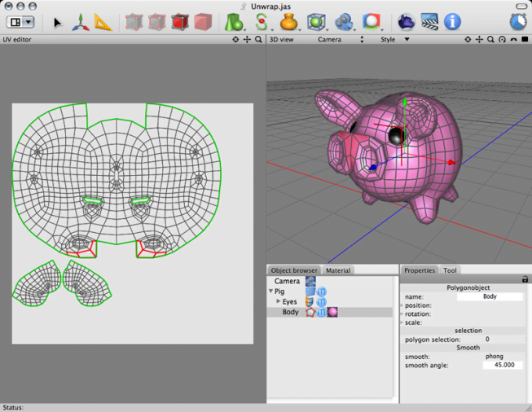Select the Camera item in object browser
Image resolution: width=532 pixels, height=412 pixels.
287,281
